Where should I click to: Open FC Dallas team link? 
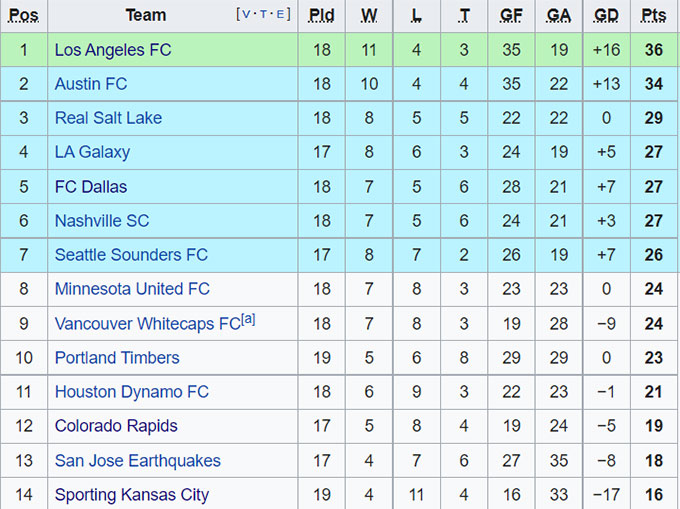(91, 186)
